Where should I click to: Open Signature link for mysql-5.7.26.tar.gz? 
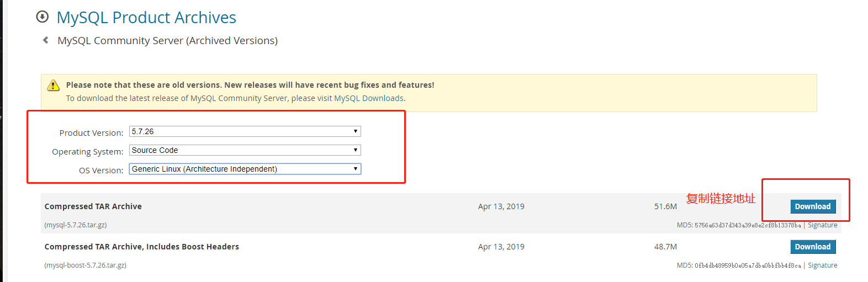822,225
